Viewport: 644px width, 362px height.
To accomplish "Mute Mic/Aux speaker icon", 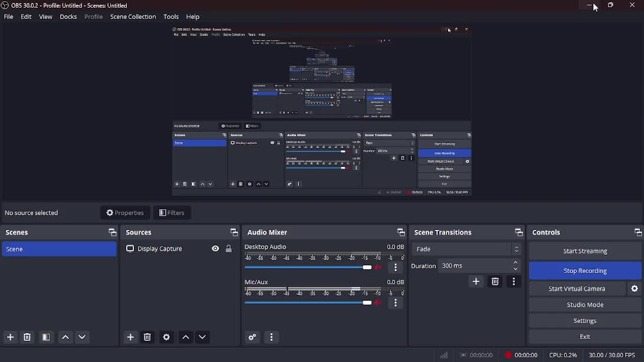I will point(378,303).
